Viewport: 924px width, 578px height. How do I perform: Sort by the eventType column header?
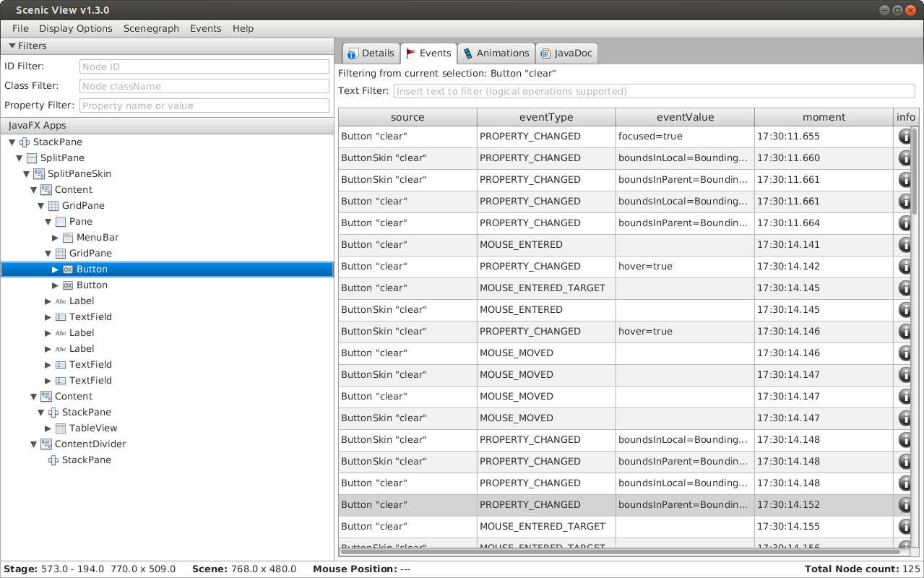pyautogui.click(x=546, y=117)
